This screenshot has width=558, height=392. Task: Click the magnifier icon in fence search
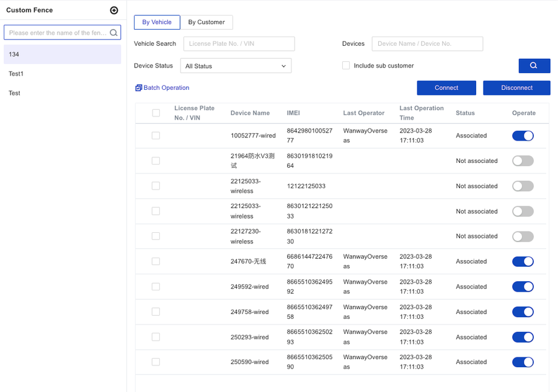click(x=113, y=33)
